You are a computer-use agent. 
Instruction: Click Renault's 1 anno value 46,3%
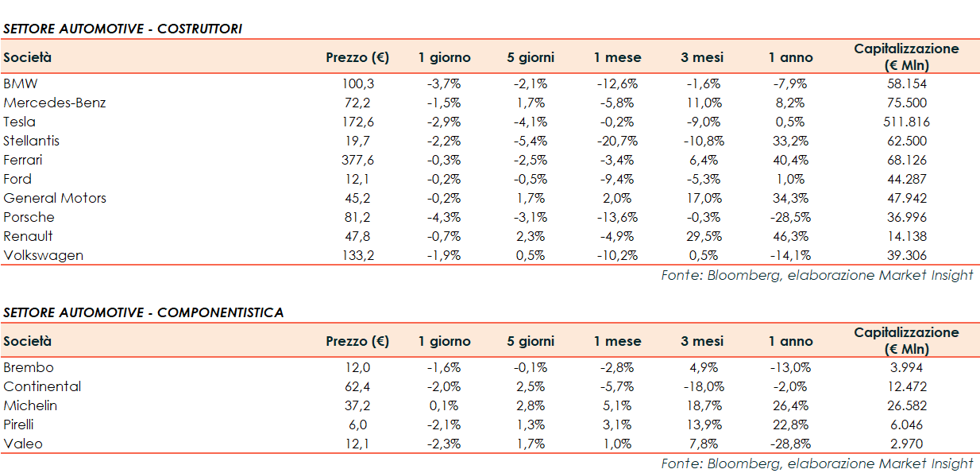point(790,236)
